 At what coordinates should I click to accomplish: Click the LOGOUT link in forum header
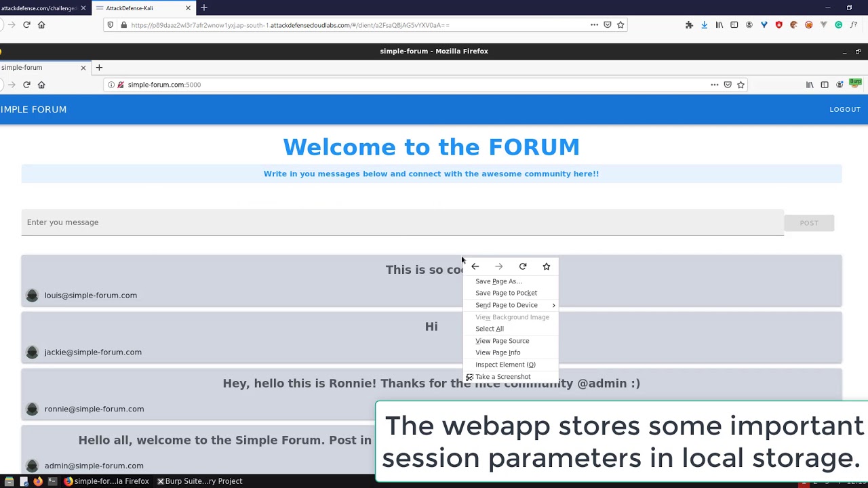click(844, 109)
